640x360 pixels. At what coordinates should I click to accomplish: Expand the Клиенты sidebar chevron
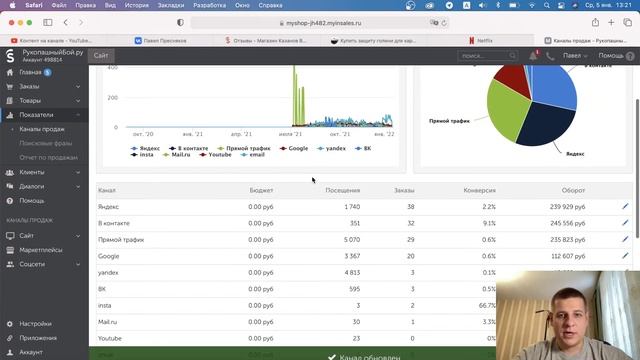pyautogui.click(x=78, y=172)
